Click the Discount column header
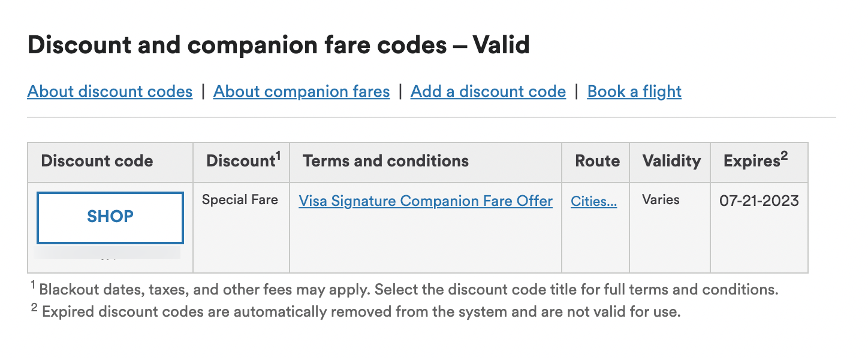 pyautogui.click(x=242, y=162)
